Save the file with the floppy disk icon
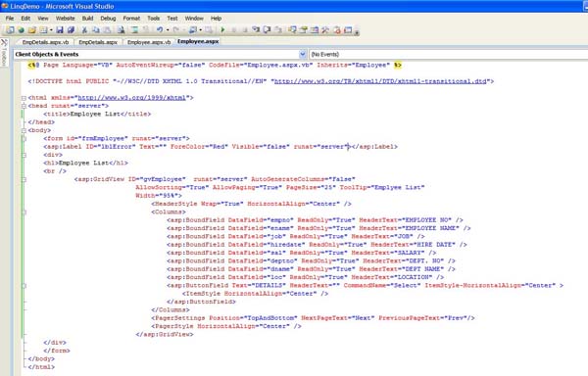The height and width of the screenshot is (376, 588). 60,30
